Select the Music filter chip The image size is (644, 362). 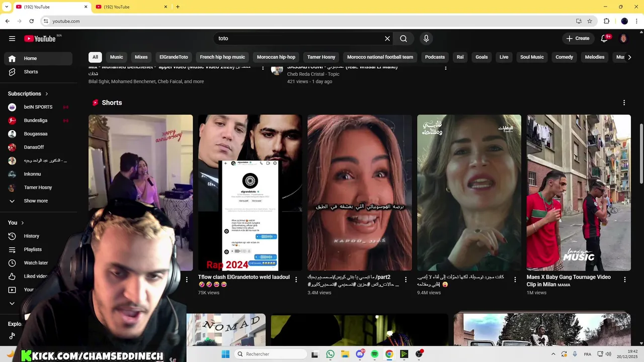117,57
